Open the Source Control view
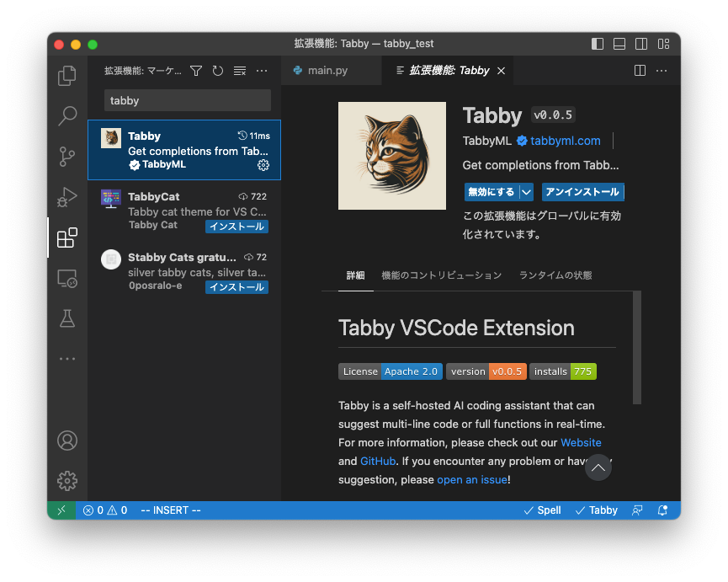 click(x=67, y=157)
